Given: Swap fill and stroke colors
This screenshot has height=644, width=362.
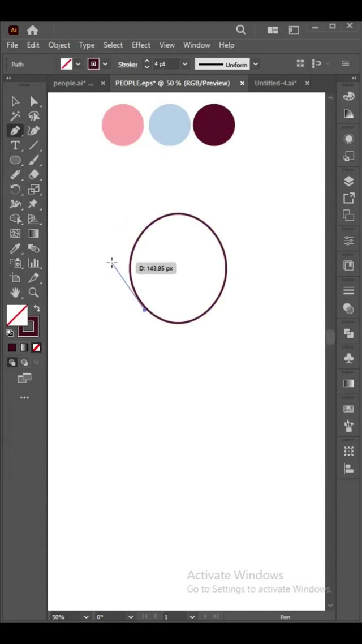Looking at the screenshot, I should (x=37, y=309).
